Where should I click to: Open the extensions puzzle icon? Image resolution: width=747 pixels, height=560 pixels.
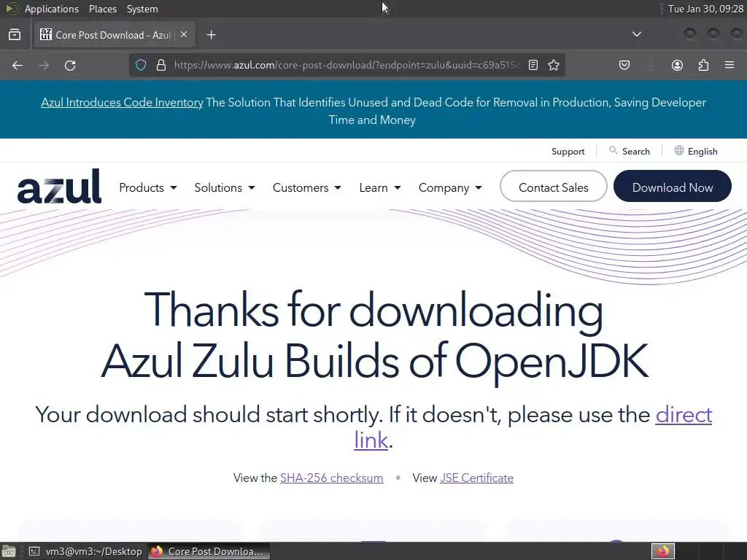coord(703,65)
